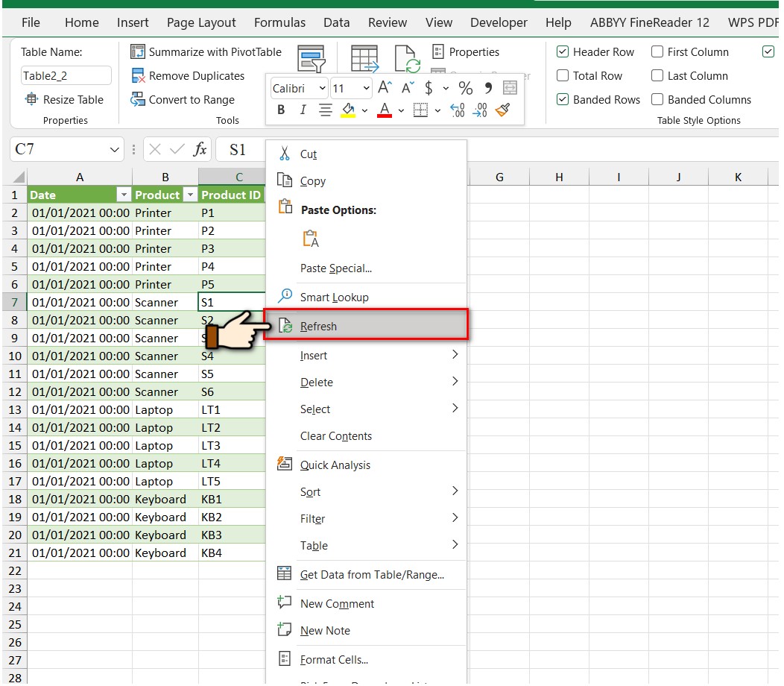Toggle the checkbox right of First Column
The height and width of the screenshot is (686, 784).
pos(768,51)
